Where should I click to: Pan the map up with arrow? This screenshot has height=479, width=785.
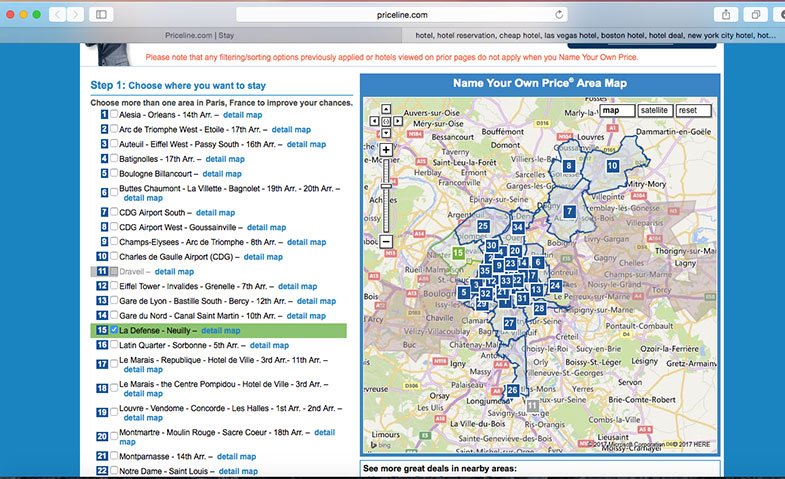[x=386, y=110]
